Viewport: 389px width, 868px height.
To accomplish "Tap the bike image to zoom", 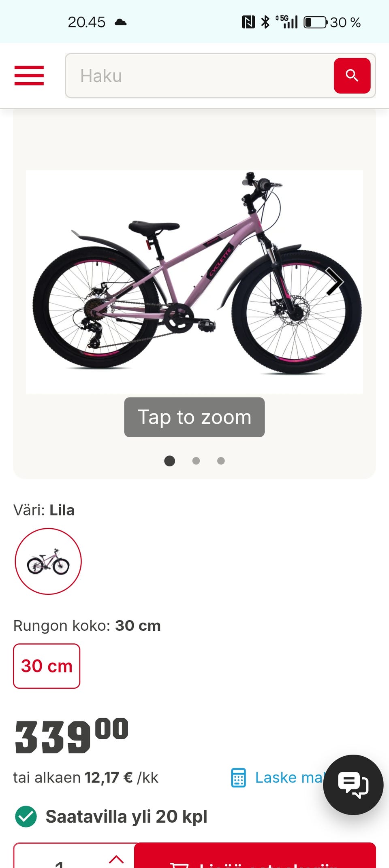I will (x=194, y=282).
